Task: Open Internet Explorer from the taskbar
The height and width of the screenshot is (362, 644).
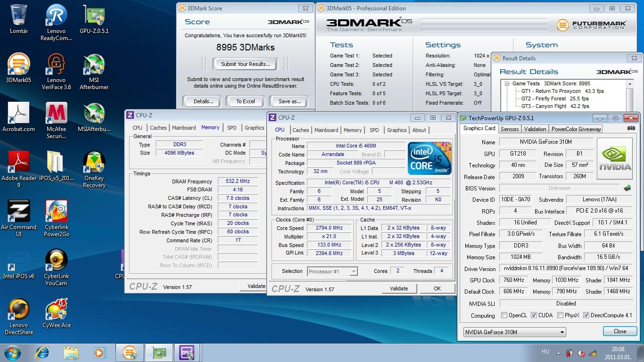Action: point(42,353)
